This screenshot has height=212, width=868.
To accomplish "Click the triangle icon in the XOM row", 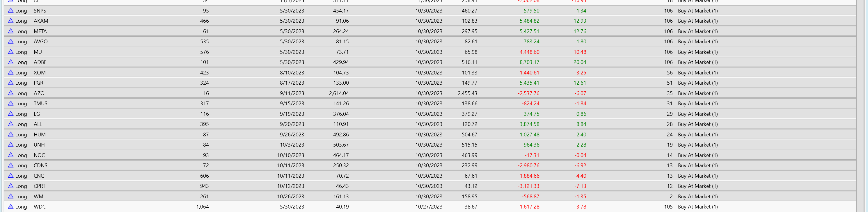I will (11, 72).
